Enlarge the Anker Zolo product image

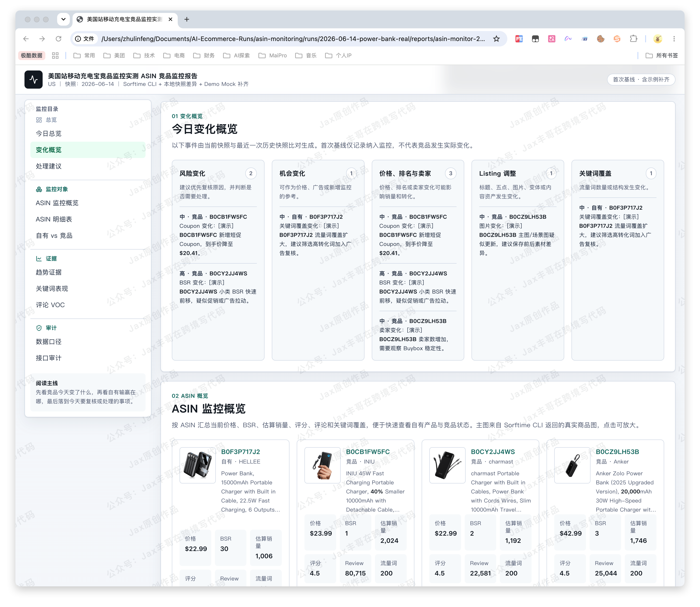coord(572,465)
